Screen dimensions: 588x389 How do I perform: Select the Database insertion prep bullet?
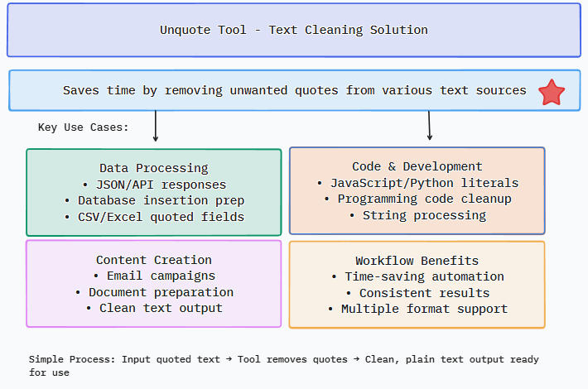tap(154, 201)
